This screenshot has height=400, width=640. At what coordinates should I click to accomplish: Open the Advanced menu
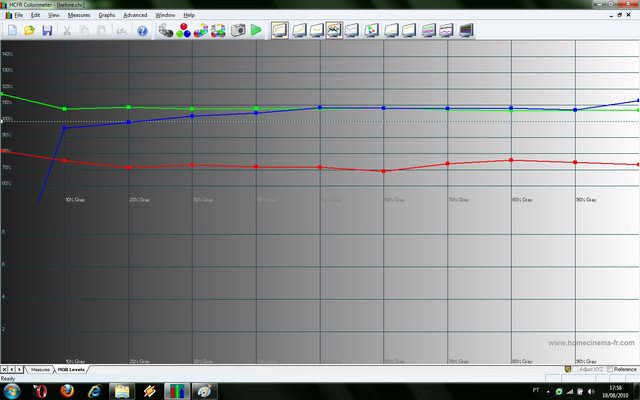[135, 15]
